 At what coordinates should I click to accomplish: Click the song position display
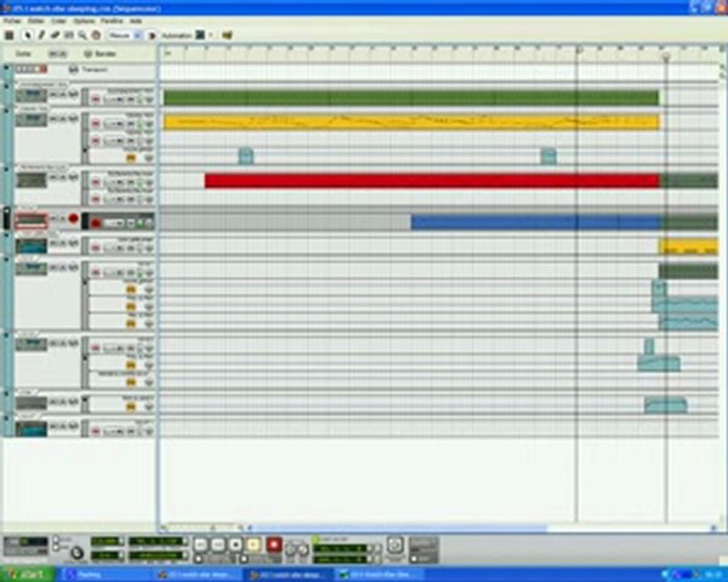point(156,542)
